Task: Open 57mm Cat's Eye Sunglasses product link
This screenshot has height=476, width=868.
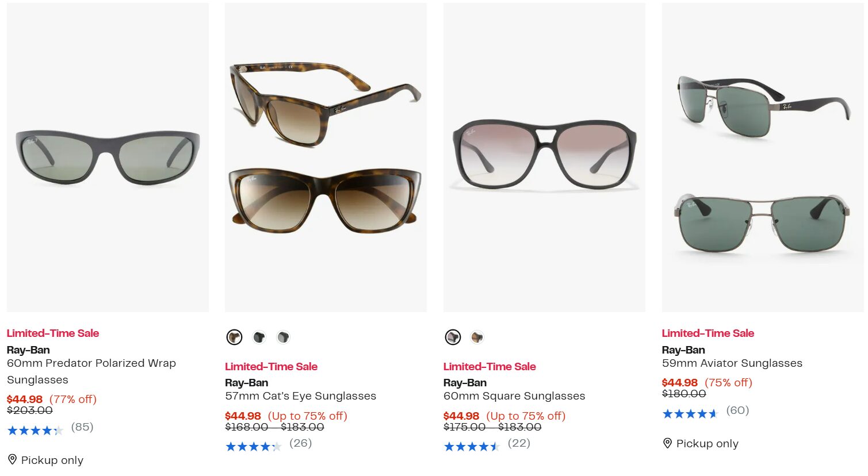Action: point(300,396)
